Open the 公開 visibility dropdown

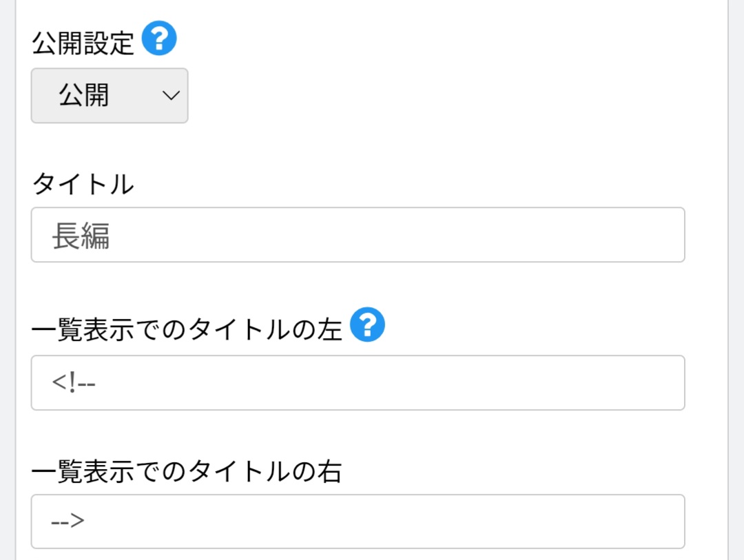[110, 96]
